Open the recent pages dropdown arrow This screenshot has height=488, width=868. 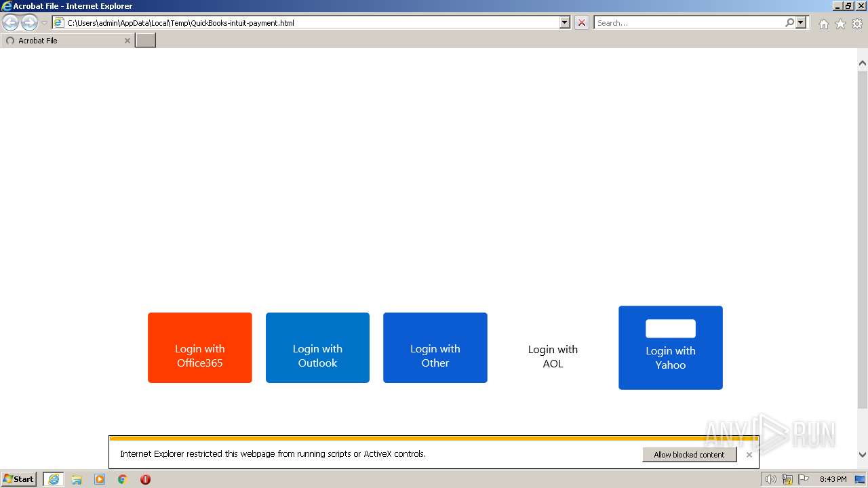coord(45,23)
